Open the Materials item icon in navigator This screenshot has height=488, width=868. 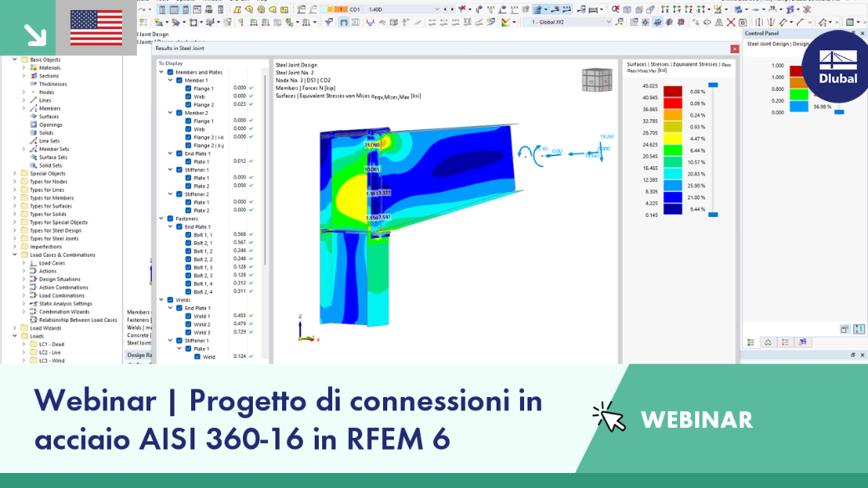[x=33, y=68]
